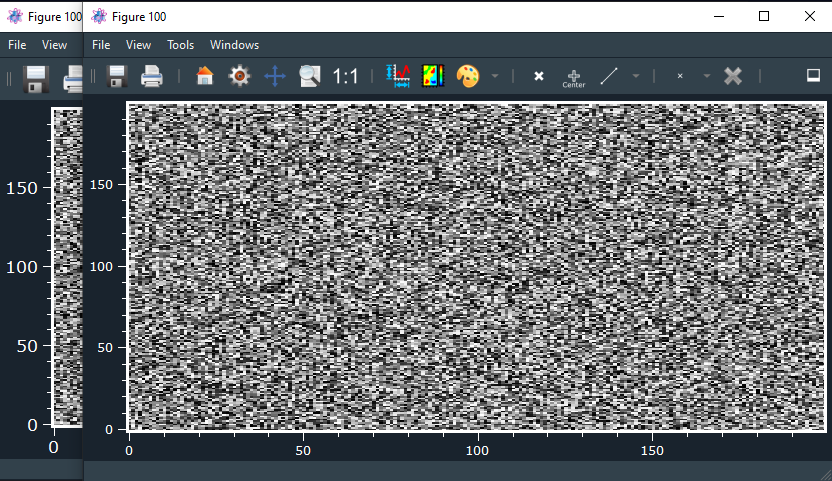
Task: Click x-axis label 50 in front window
Action: click(x=303, y=451)
